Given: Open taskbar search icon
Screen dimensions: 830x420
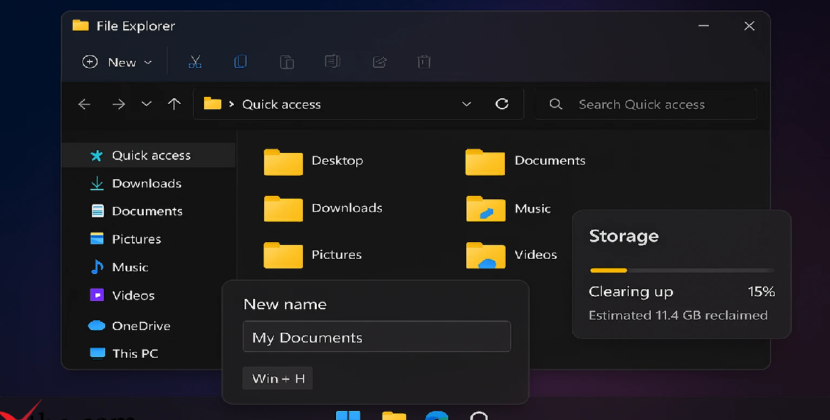Looking at the screenshot, I should click(479, 416).
